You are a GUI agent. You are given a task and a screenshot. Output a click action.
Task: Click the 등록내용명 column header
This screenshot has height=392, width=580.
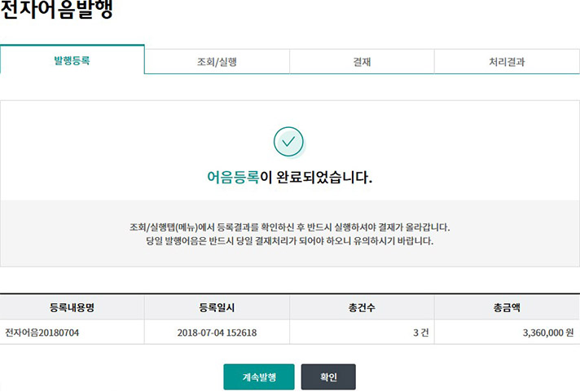72,307
